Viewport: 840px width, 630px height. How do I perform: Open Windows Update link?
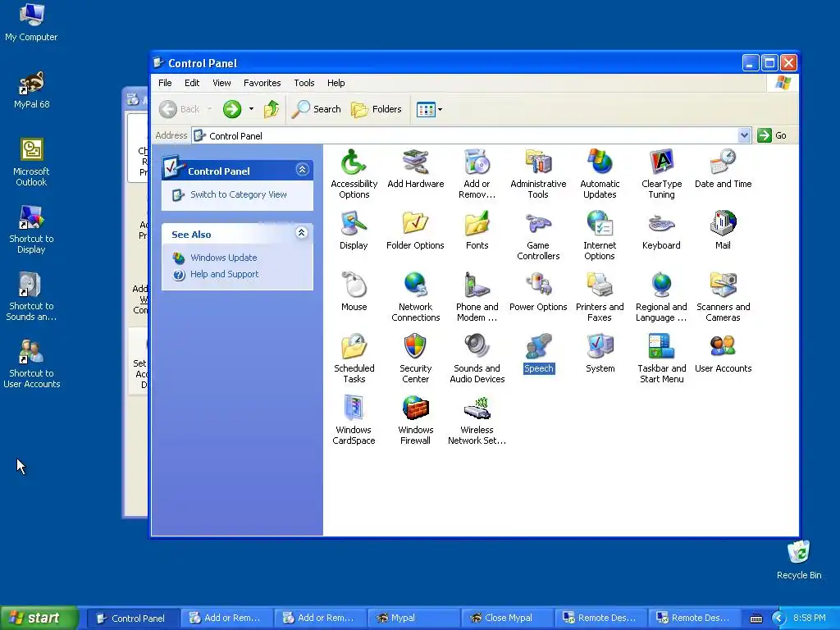click(223, 258)
